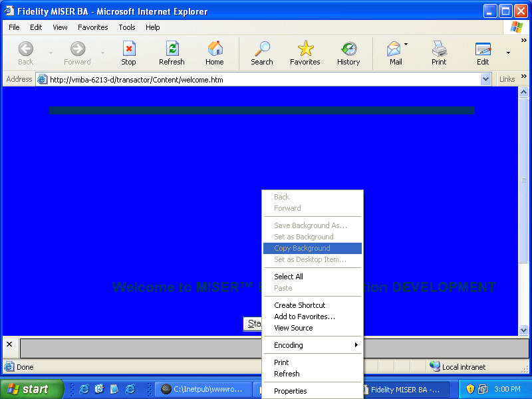Click the toolbar Edit page icon

pos(483,49)
